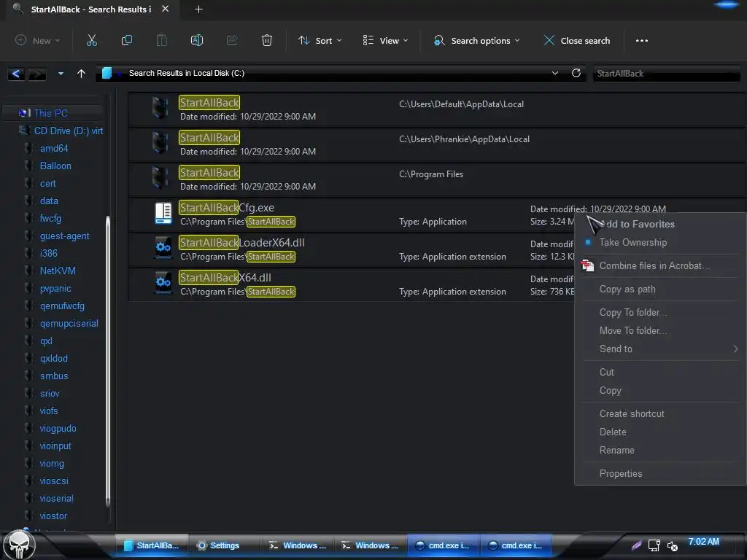Choose Take Ownership in context menu
This screenshot has height=560, width=747.
pos(632,242)
